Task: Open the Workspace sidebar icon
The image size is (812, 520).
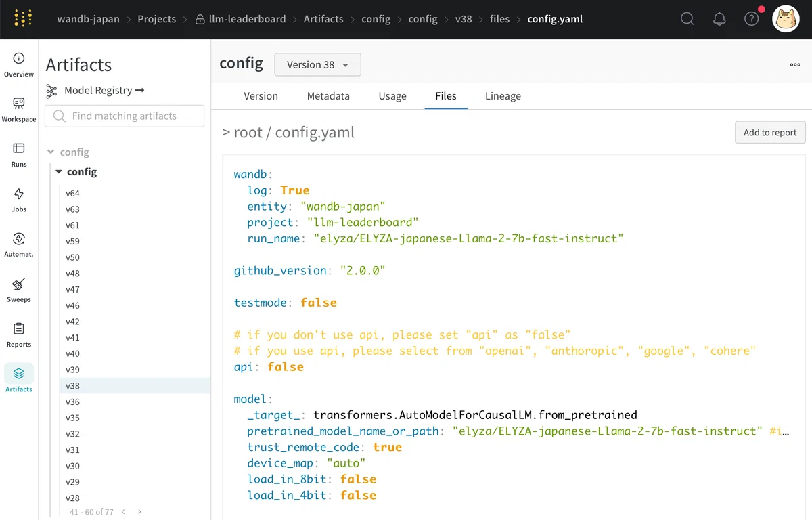Action: pos(19,110)
